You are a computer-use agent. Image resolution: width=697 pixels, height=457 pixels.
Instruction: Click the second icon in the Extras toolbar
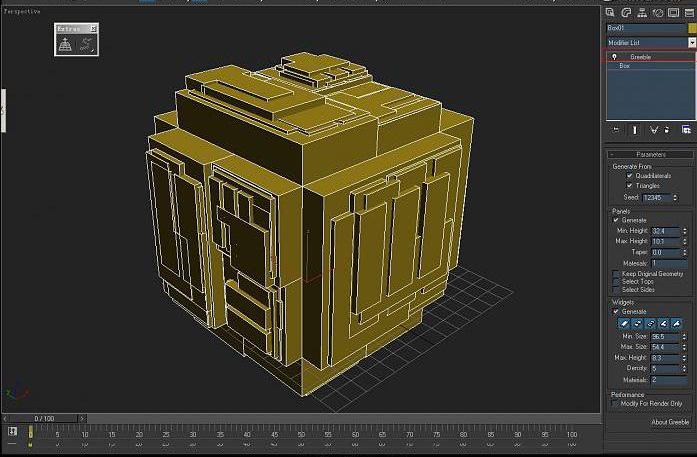(86, 45)
